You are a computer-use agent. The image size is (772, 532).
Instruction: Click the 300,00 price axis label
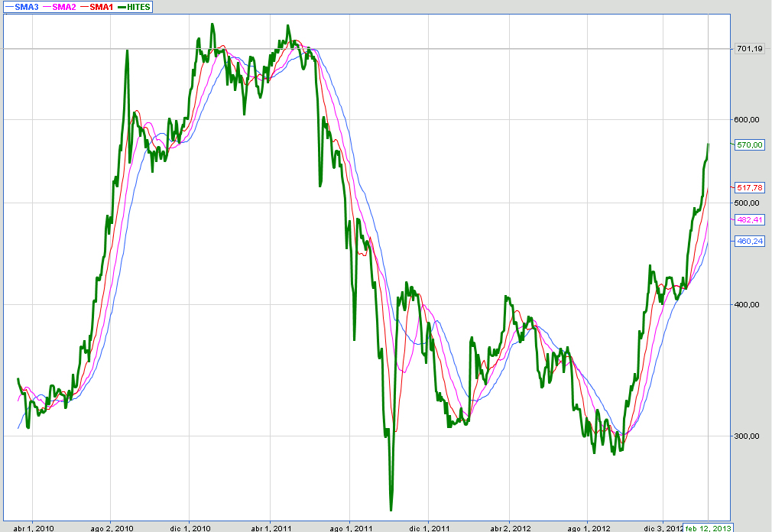coord(748,436)
